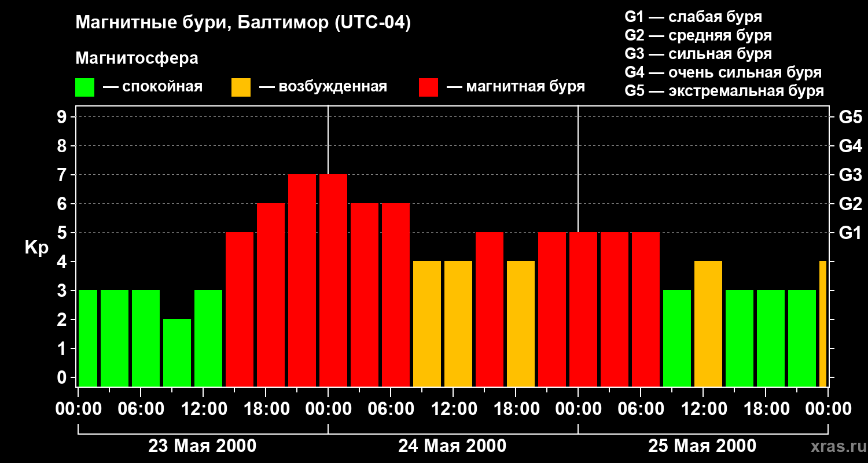Click the 'G2 — средняя буря' legend line
Image resolution: width=868 pixels, height=463 pixels.
[698, 35]
